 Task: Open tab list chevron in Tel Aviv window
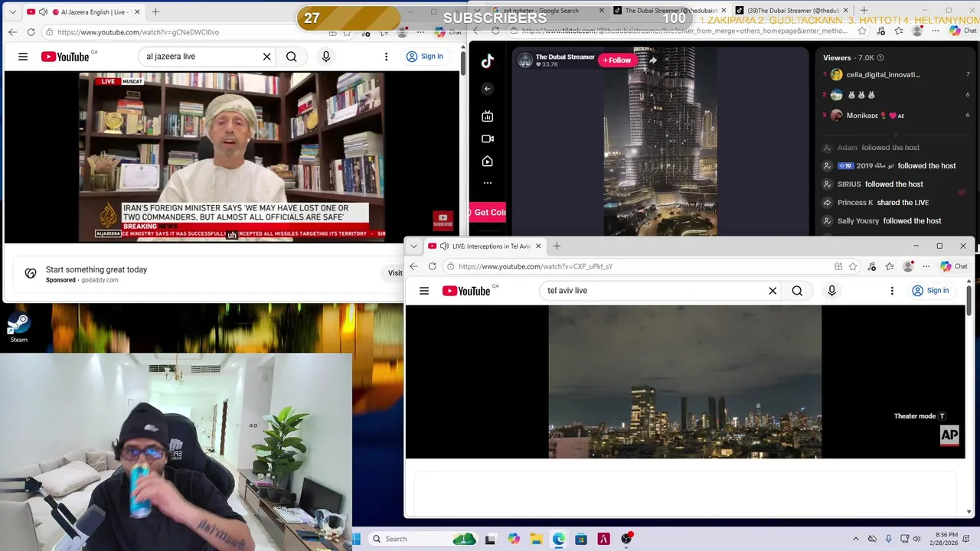point(414,246)
